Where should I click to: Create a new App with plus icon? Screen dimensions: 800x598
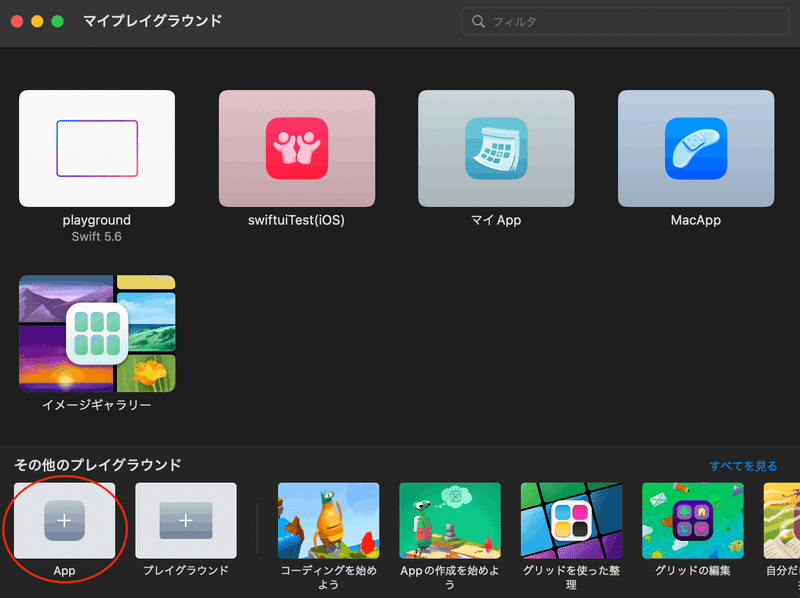(x=64, y=520)
